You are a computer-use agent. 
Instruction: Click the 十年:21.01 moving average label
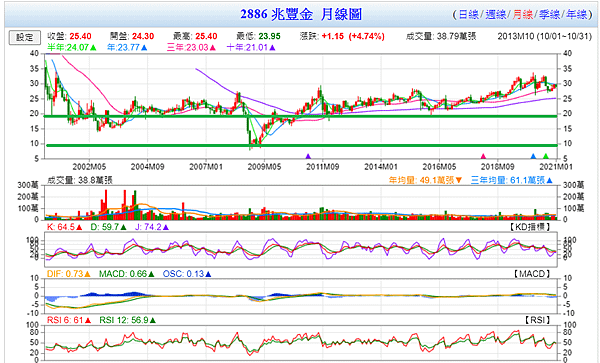coord(251,48)
